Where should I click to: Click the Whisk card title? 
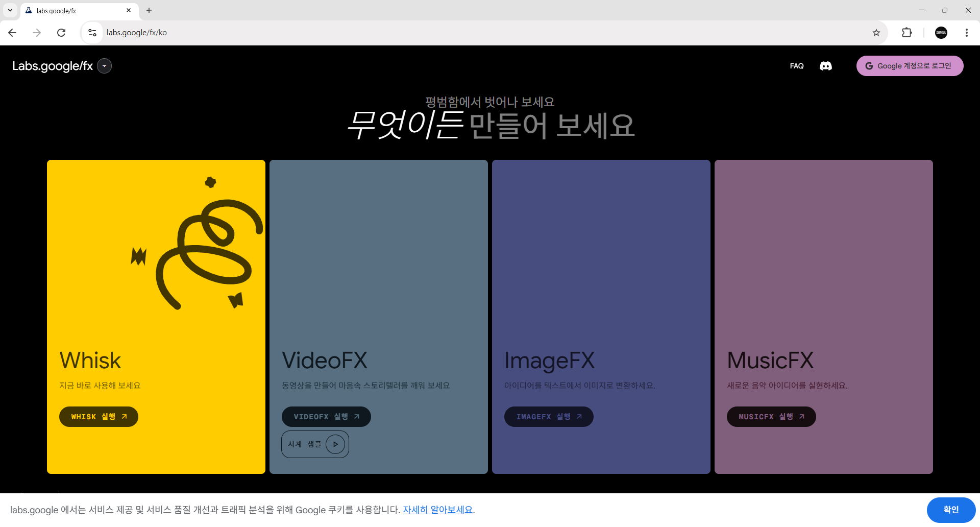[x=90, y=361]
